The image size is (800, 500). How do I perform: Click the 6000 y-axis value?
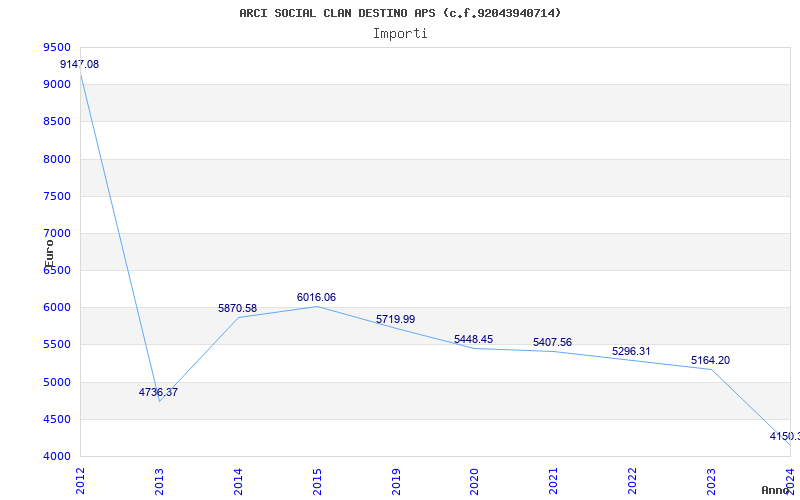tap(57, 308)
